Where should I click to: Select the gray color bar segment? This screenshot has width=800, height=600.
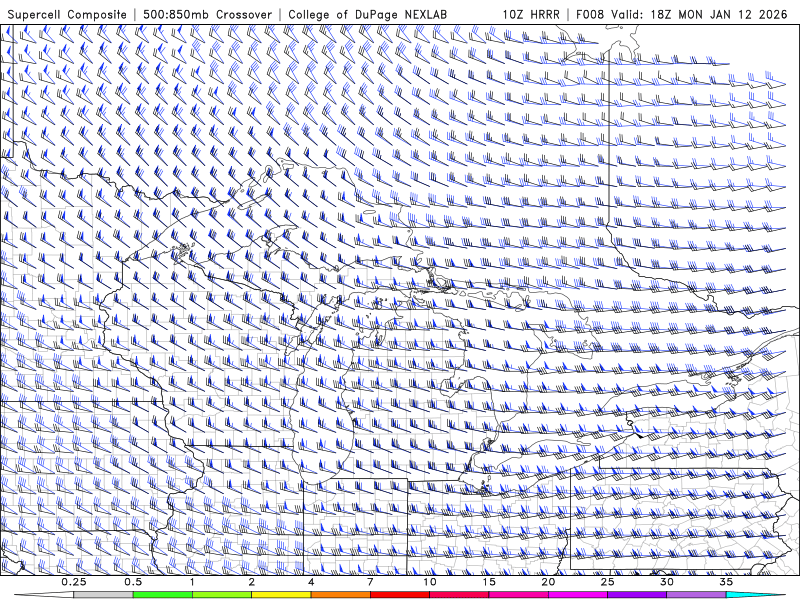tap(104, 595)
